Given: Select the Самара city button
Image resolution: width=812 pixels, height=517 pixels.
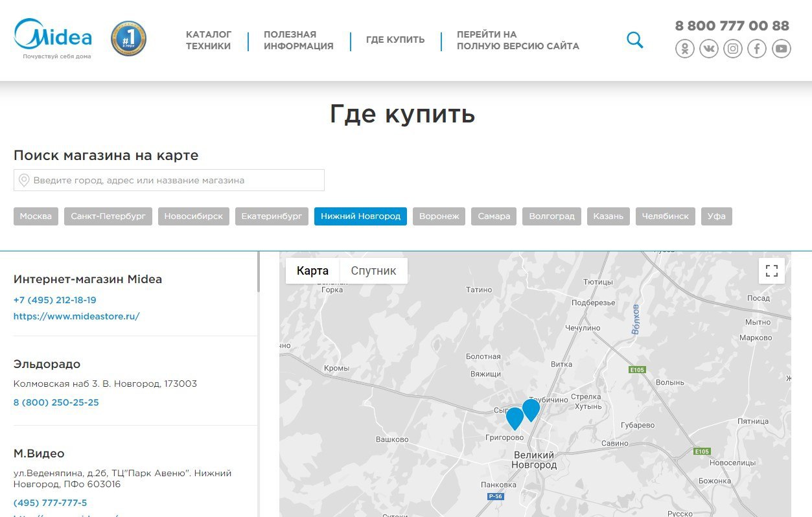Looking at the screenshot, I should coord(494,216).
